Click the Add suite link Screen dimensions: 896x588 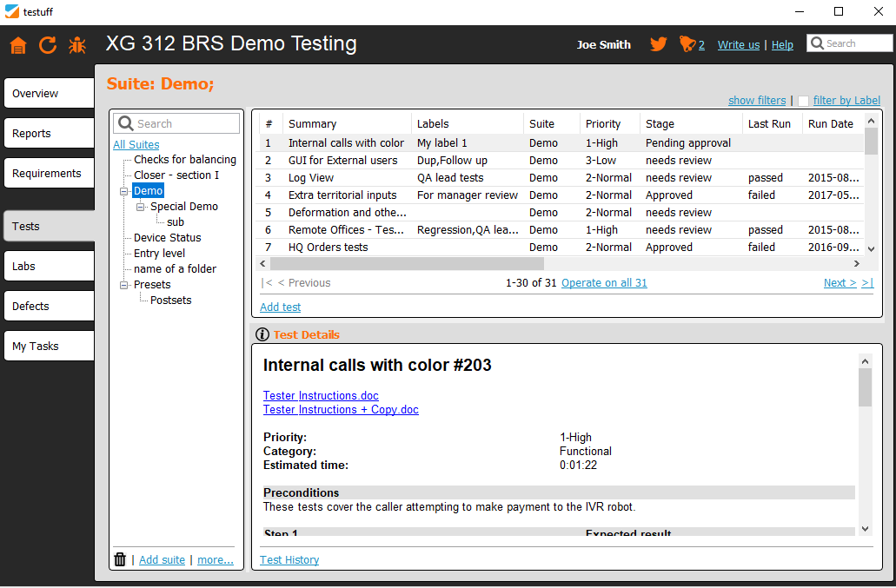tap(162, 560)
